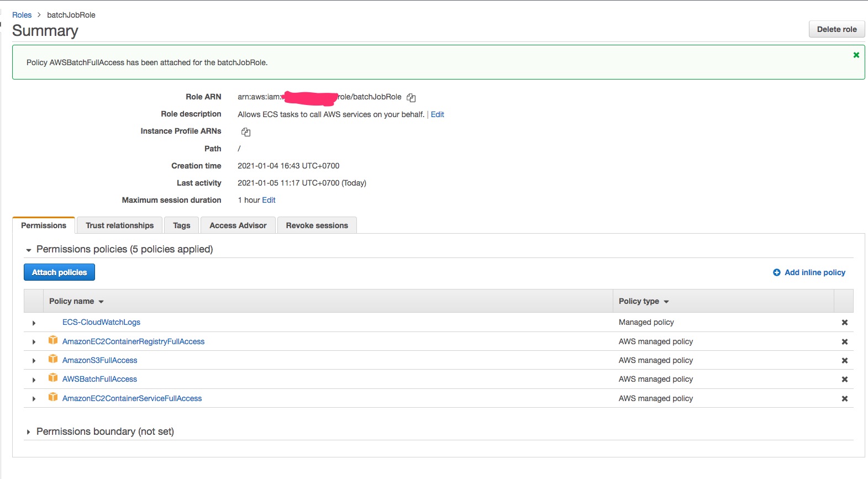Image resolution: width=868 pixels, height=479 pixels.
Task: Open the ECS-CloudWatchLogs policy link
Action: tap(101, 322)
